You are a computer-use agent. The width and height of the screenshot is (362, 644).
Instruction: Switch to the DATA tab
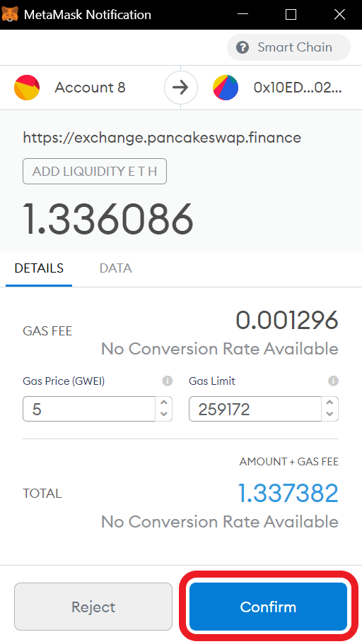(x=115, y=268)
